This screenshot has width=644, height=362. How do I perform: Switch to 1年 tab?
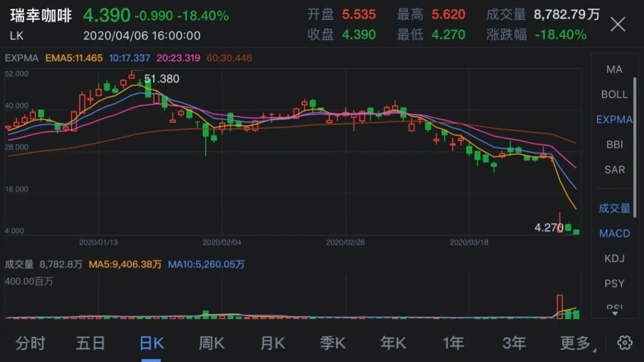tap(453, 343)
